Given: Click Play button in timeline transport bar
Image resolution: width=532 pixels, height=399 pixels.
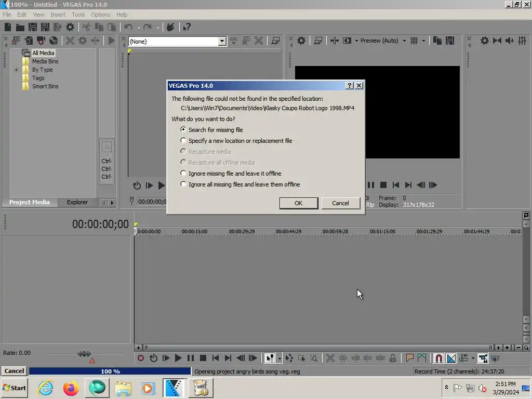Looking at the screenshot, I should pyautogui.click(x=178, y=358).
